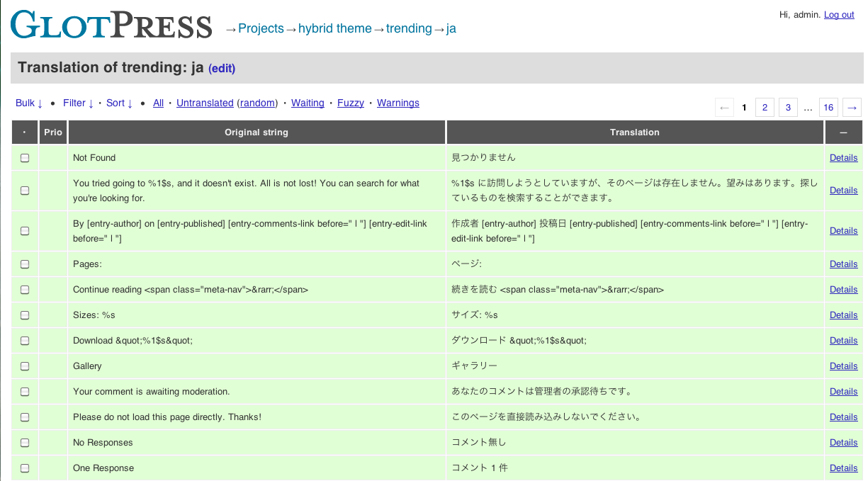Select the 'Sizes: %s' row checkbox
The image size is (868, 481).
(x=25, y=315)
